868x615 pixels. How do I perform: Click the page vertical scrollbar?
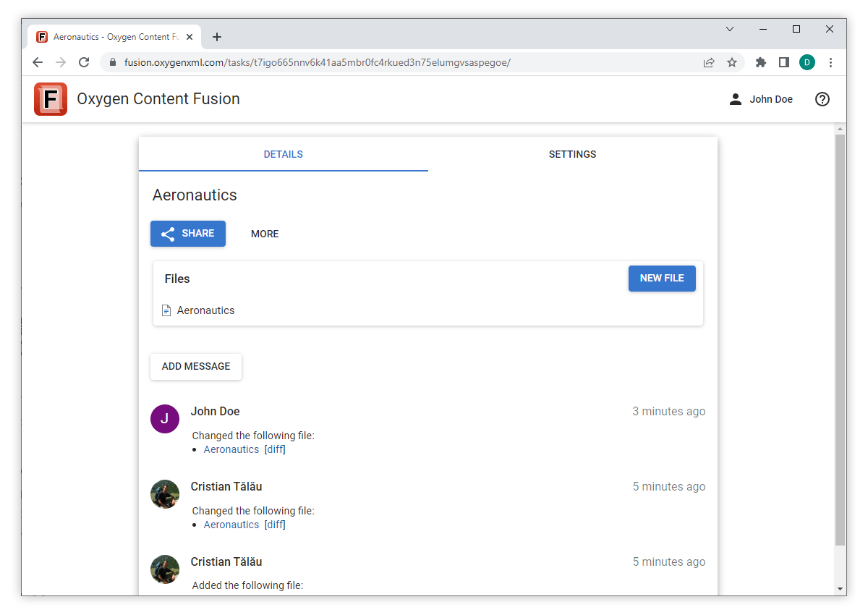pos(840,340)
